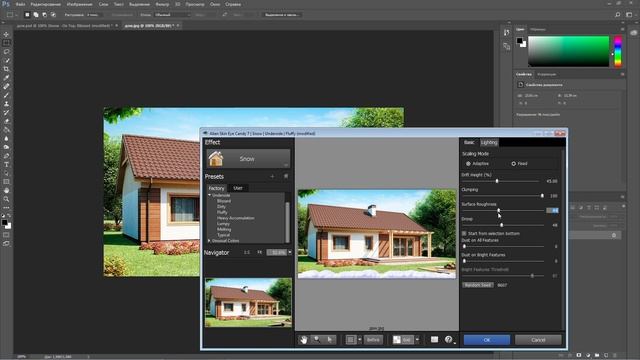Viewport: 640px width, 360px height.
Task: Click the Hand tool in Eye Candy dialog
Action: 303,340
